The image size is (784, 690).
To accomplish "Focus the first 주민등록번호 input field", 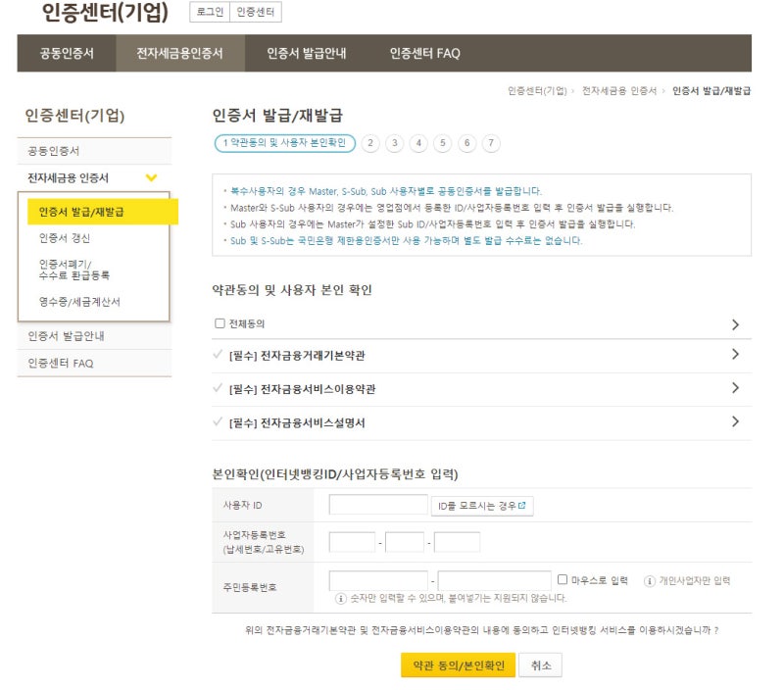I will click(378, 581).
